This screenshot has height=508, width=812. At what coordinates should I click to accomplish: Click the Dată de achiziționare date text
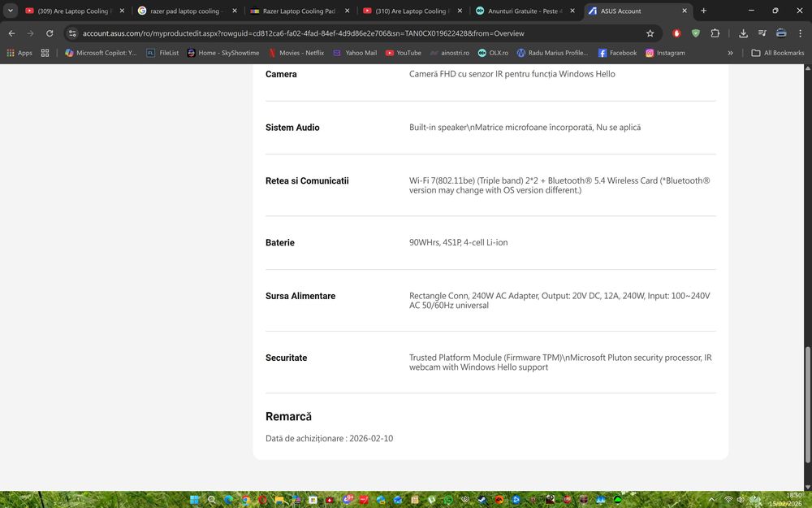click(x=330, y=439)
